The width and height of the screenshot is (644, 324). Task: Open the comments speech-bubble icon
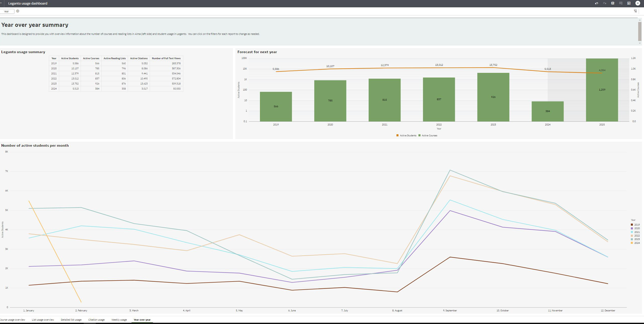tap(621, 3)
